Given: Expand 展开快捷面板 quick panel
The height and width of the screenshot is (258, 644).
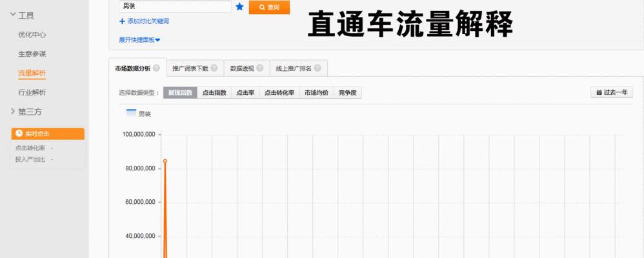Looking at the screenshot, I should click(x=139, y=40).
